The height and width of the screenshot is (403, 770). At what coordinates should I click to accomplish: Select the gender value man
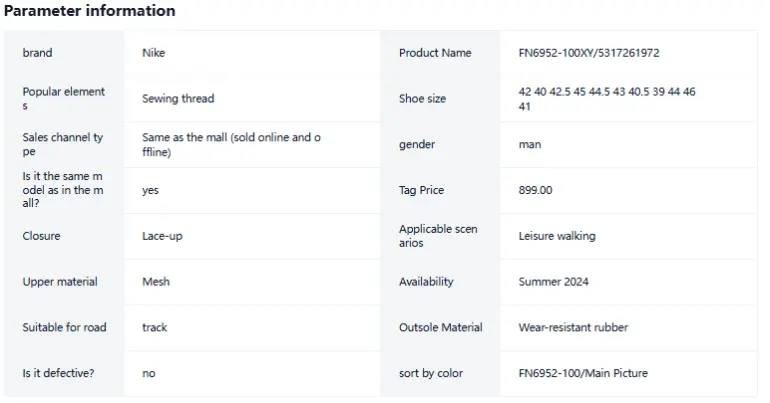click(530, 144)
